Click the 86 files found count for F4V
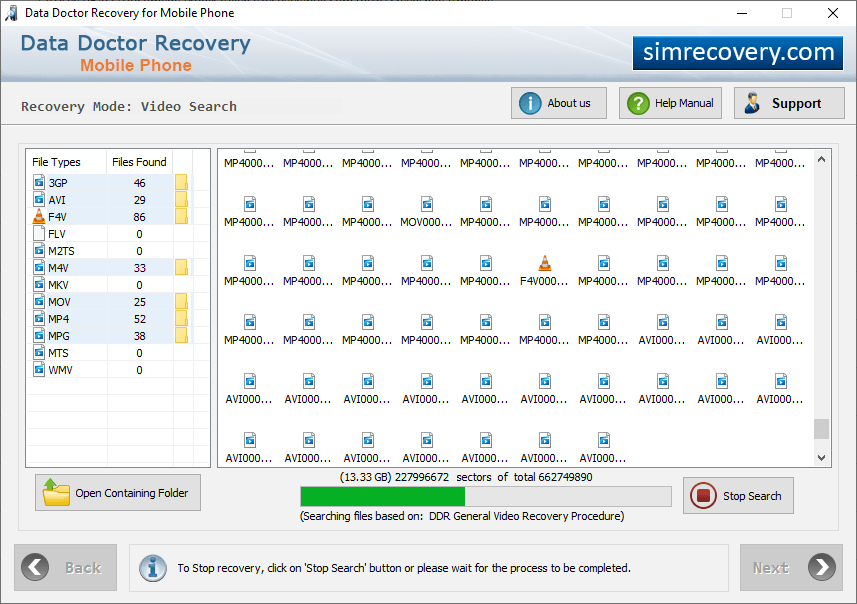 pyautogui.click(x=139, y=217)
